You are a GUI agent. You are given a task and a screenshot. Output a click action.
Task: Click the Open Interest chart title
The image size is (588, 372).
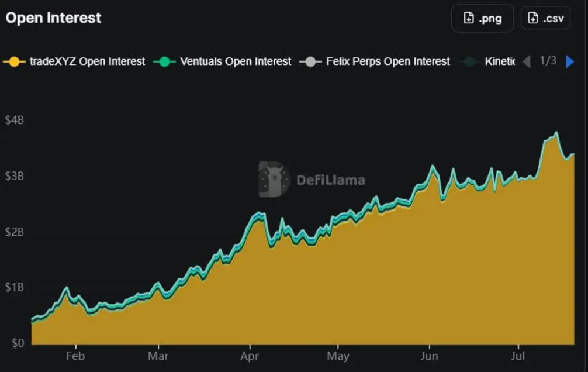point(53,18)
